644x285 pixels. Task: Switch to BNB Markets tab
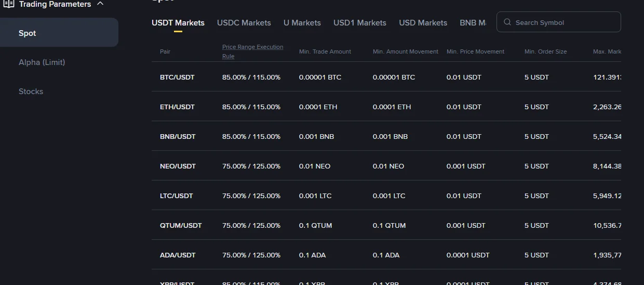[x=473, y=23]
